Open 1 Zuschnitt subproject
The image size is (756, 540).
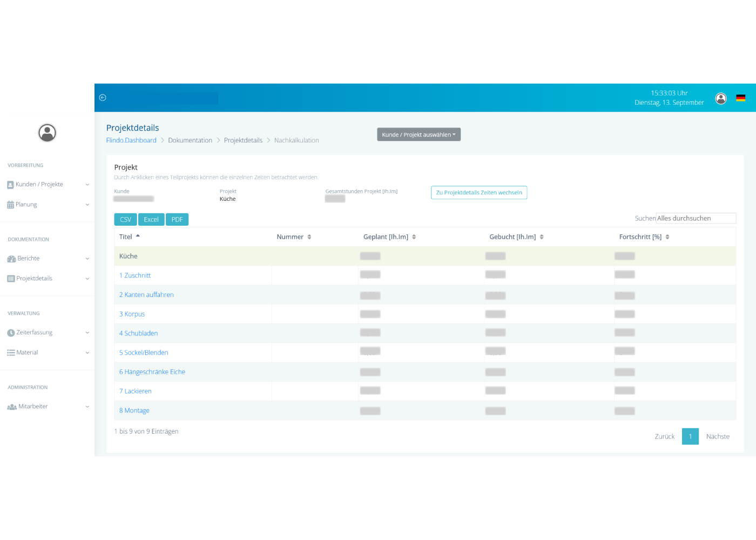pyautogui.click(x=135, y=275)
